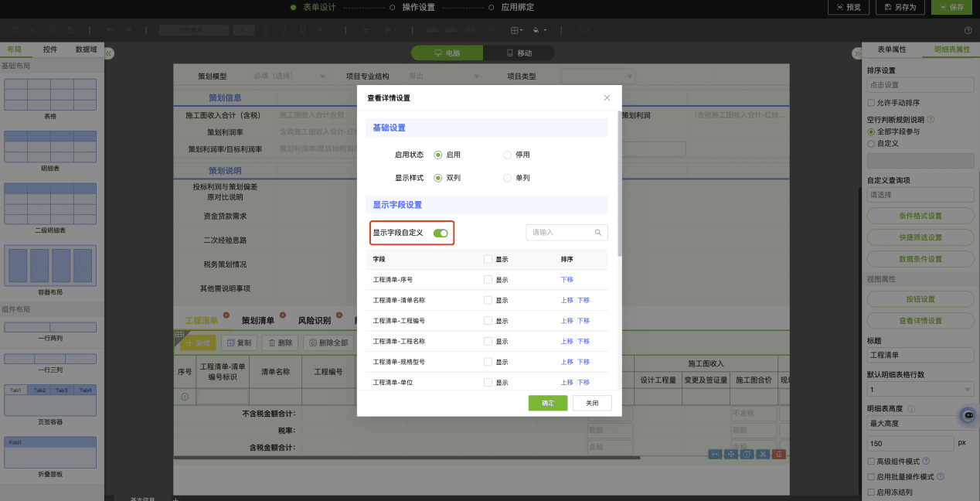The height and width of the screenshot is (501, 980).
Task: Click the info icon beside 空行判断规则说明
Action: pos(931,120)
